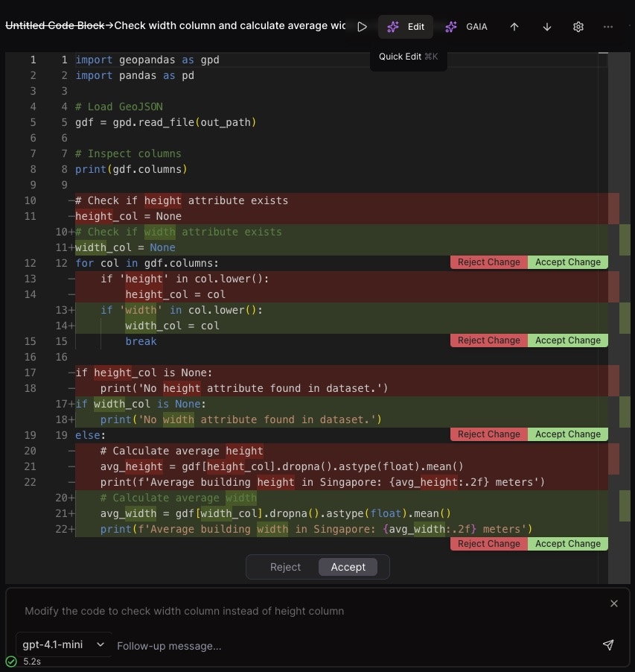The height and width of the screenshot is (672, 635).
Task: Move the code block up with the arrow
Action: pos(514,27)
